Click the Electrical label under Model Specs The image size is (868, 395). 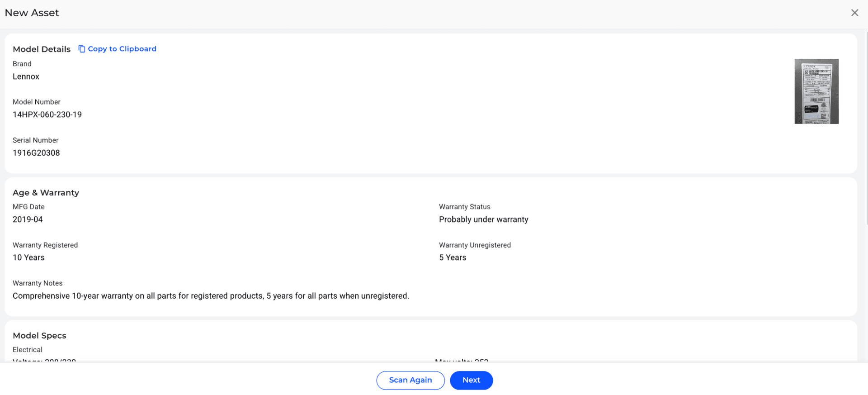(28, 350)
